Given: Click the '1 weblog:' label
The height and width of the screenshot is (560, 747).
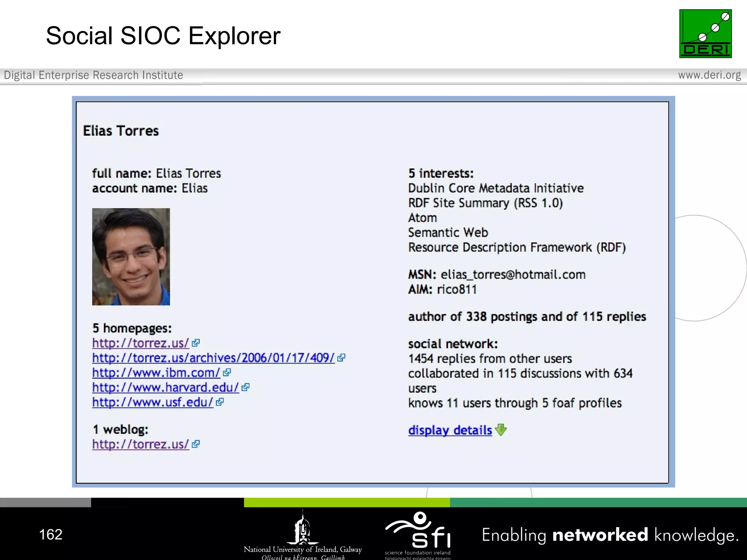Looking at the screenshot, I should tap(120, 429).
